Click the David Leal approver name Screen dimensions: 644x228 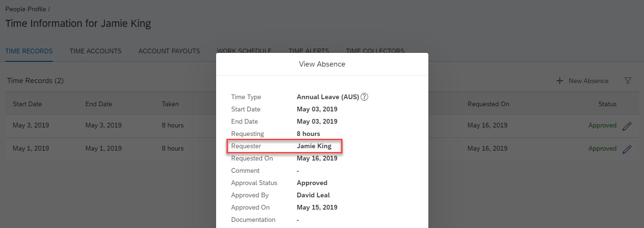click(313, 195)
